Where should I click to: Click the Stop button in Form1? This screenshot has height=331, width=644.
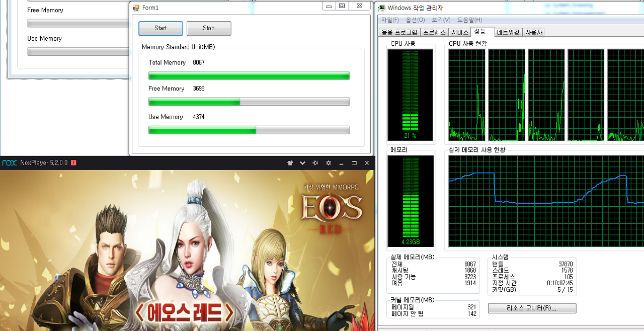pos(209,28)
